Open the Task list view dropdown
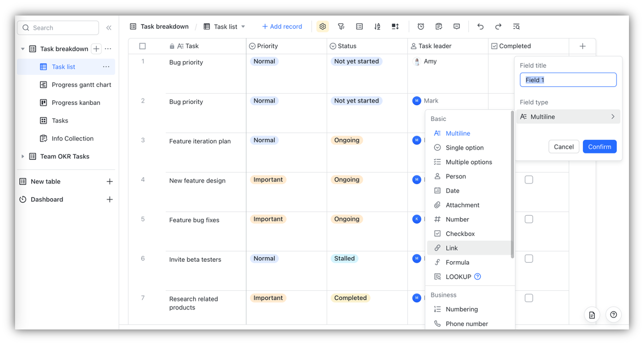This screenshot has height=345, width=644. point(242,26)
